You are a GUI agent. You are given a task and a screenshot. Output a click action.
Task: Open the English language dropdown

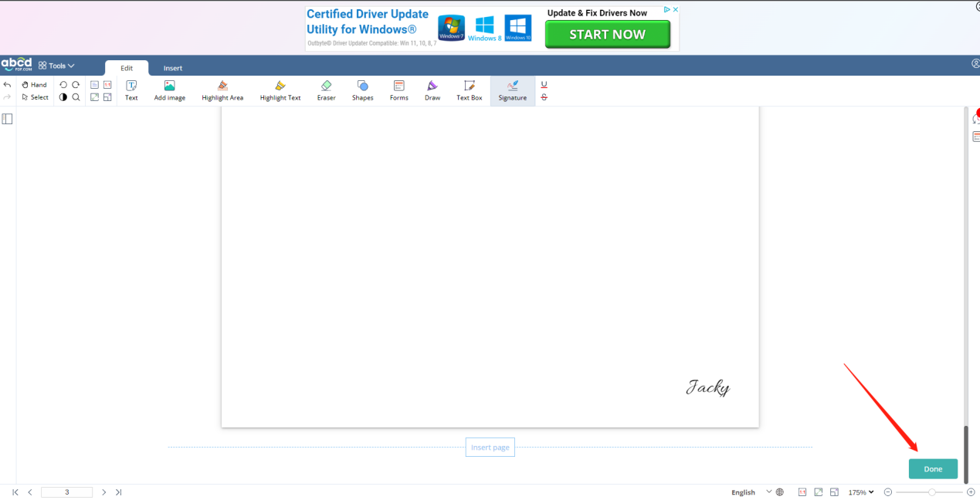tap(751, 492)
